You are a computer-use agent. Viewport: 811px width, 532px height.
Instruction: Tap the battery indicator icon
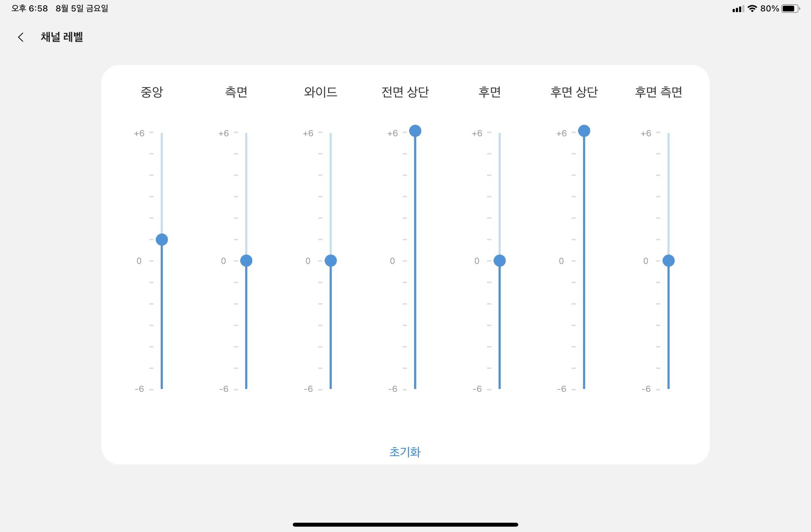tap(791, 9)
